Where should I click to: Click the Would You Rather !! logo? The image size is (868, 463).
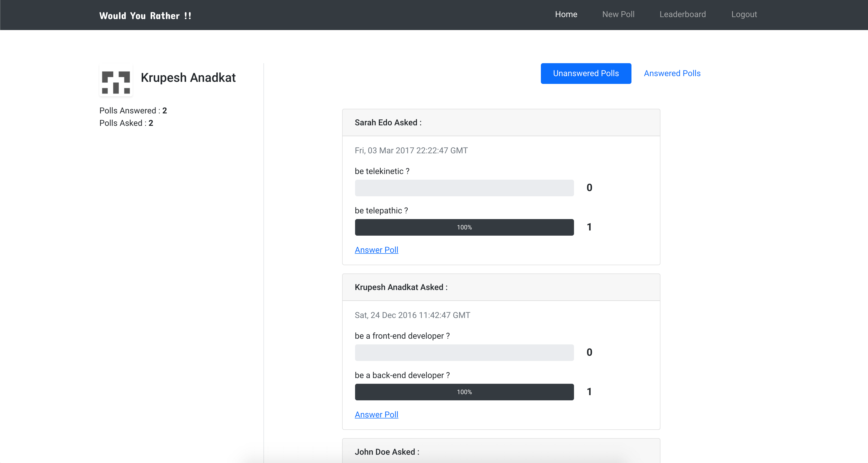tap(145, 16)
